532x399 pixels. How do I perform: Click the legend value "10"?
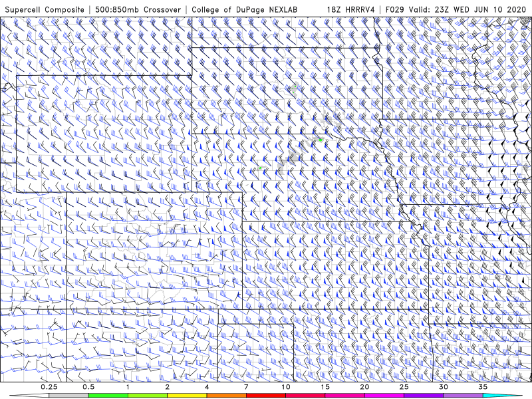point(286,387)
